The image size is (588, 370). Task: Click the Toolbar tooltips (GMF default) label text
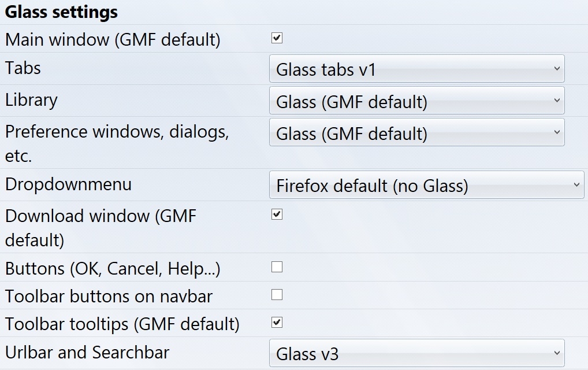pos(122,324)
